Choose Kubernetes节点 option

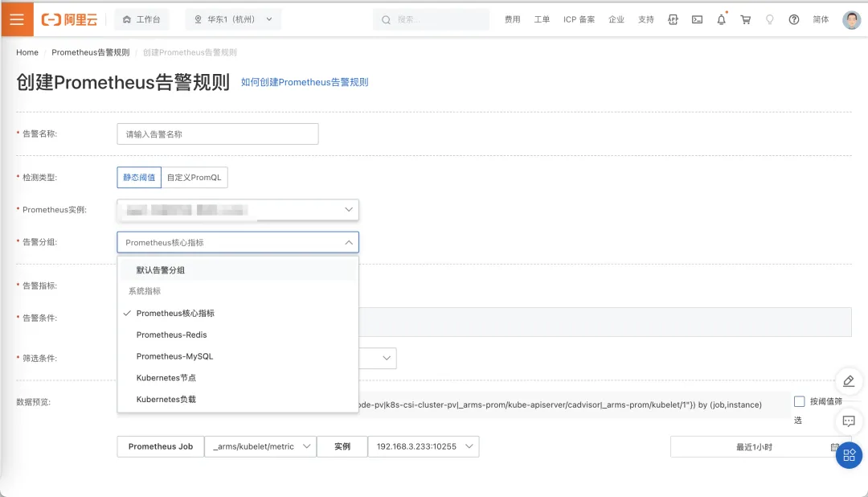238,378
